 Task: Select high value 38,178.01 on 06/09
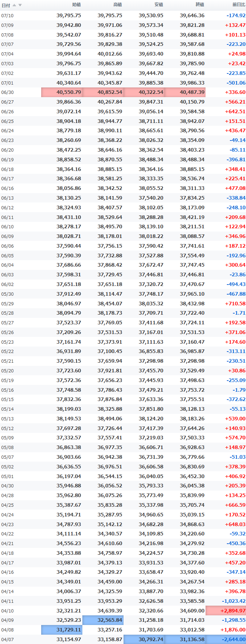coord(110,236)
